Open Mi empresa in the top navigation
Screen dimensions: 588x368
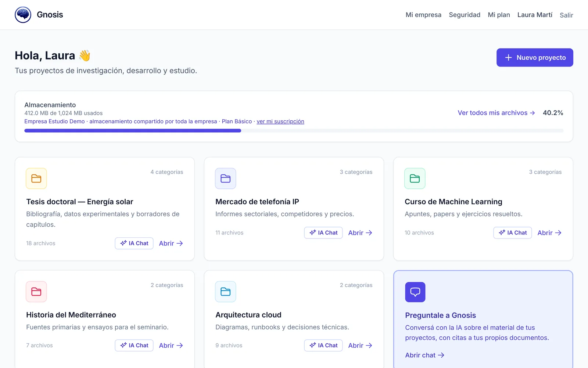pyautogui.click(x=423, y=15)
